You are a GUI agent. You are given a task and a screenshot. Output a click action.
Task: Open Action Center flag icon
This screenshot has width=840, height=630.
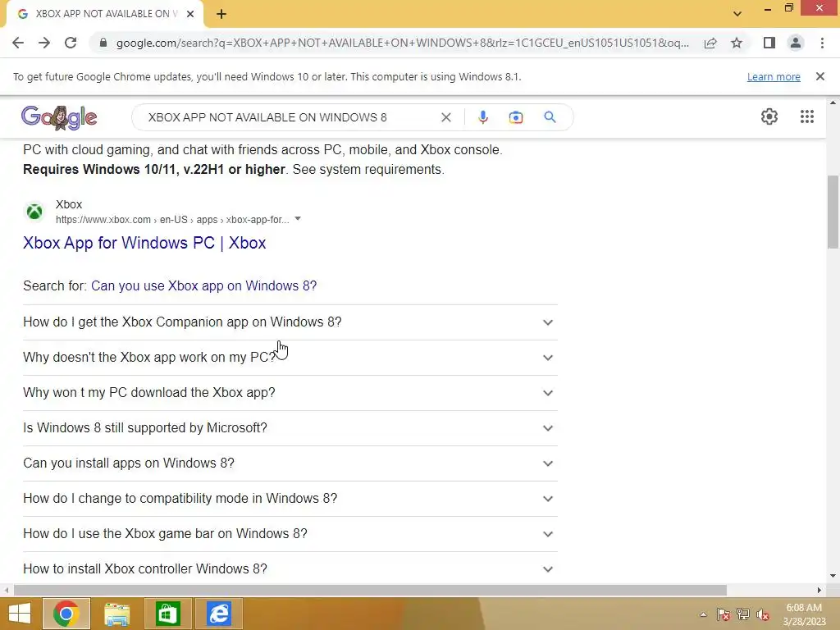724,614
